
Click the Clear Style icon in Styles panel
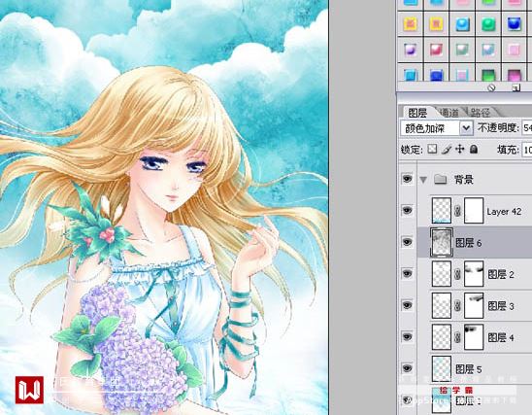click(491, 87)
